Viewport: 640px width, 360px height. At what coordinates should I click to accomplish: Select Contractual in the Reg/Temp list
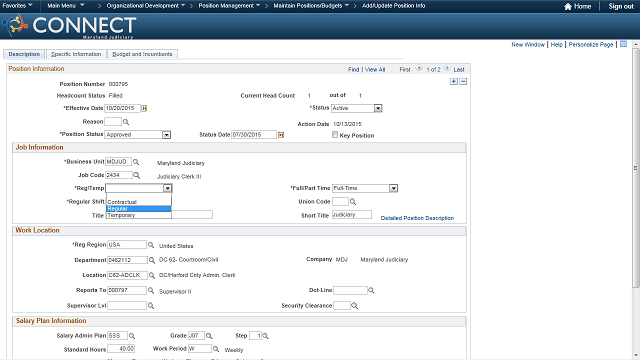click(x=138, y=202)
